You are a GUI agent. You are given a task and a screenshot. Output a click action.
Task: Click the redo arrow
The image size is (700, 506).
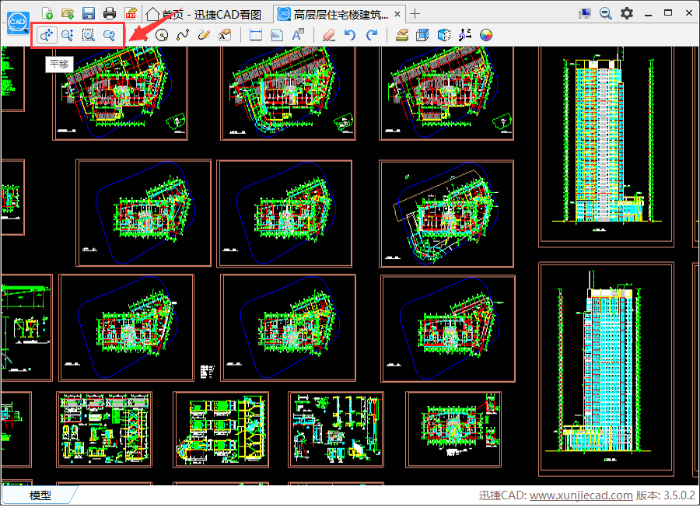click(x=372, y=35)
